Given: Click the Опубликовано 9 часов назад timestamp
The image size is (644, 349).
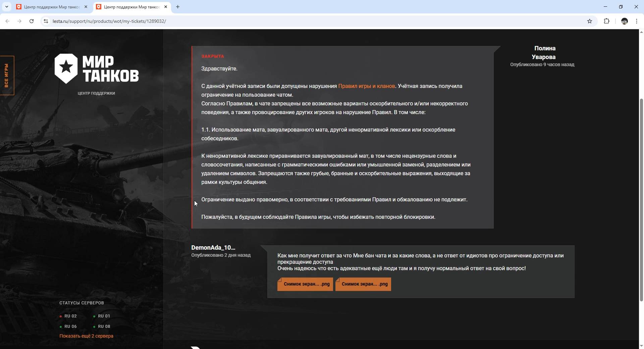Looking at the screenshot, I should click(542, 64).
